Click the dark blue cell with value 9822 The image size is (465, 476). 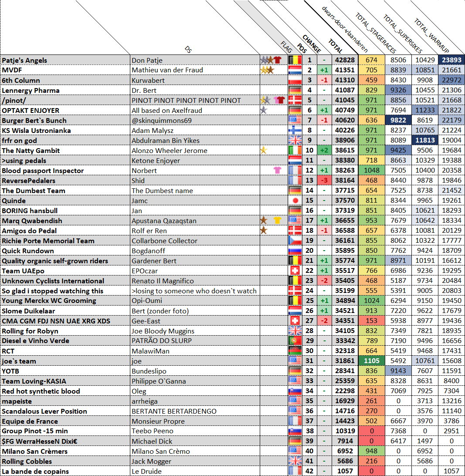(x=398, y=120)
